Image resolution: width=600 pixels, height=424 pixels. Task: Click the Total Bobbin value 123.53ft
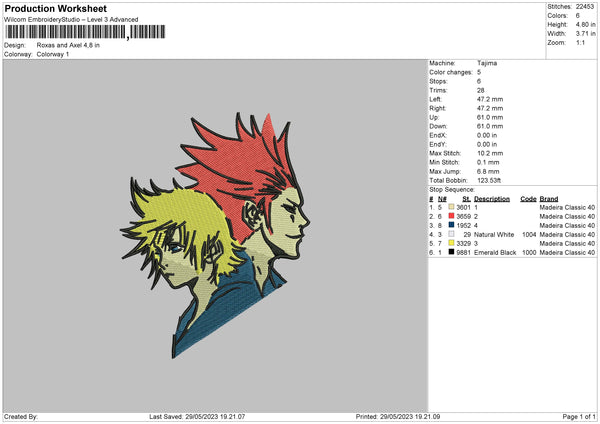coord(489,181)
